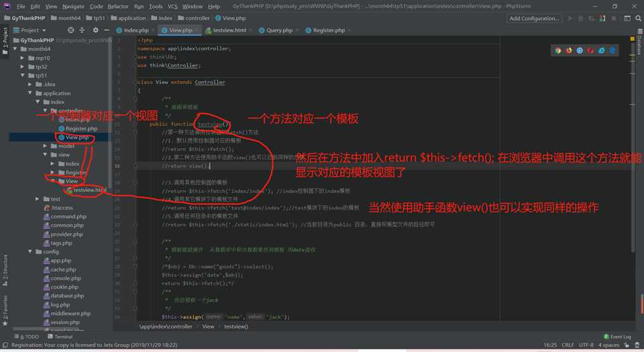The height and width of the screenshot is (352, 644).
Task: Expand the tp32 folder
Action: click(x=22, y=67)
